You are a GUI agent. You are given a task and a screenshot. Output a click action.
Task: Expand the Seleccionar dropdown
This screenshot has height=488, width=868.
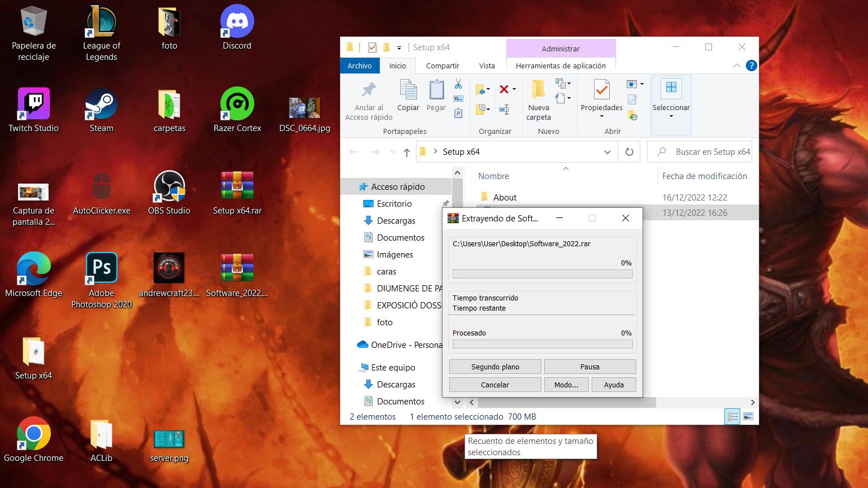[x=671, y=116]
